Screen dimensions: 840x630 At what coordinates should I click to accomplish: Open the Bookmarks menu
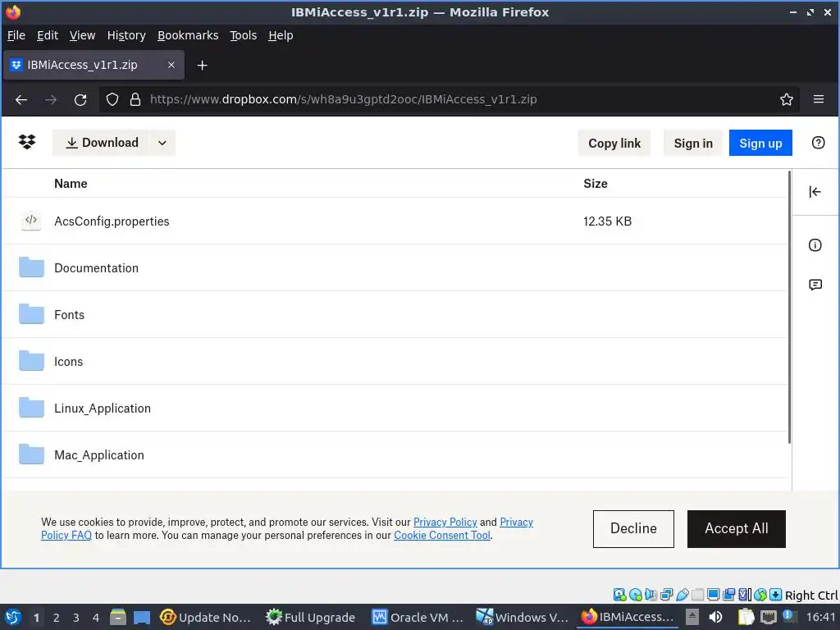pyautogui.click(x=188, y=35)
